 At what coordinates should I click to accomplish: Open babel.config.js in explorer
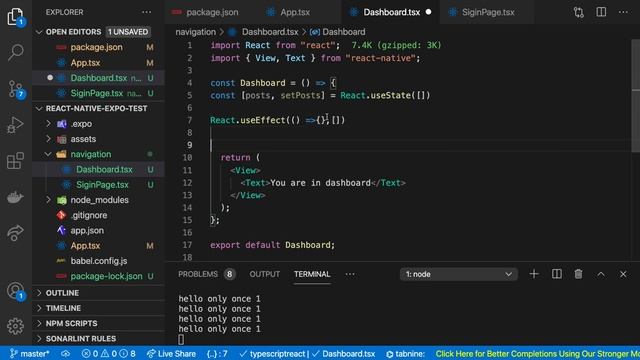(98, 261)
